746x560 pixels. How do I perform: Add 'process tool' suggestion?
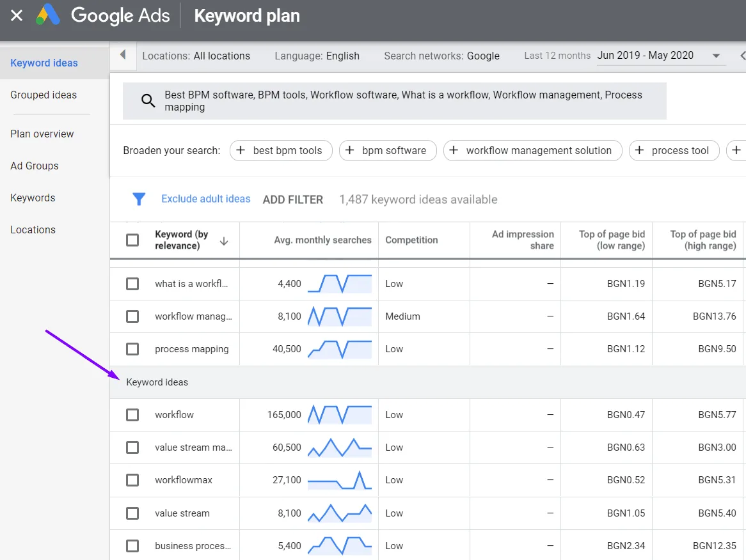click(x=674, y=150)
